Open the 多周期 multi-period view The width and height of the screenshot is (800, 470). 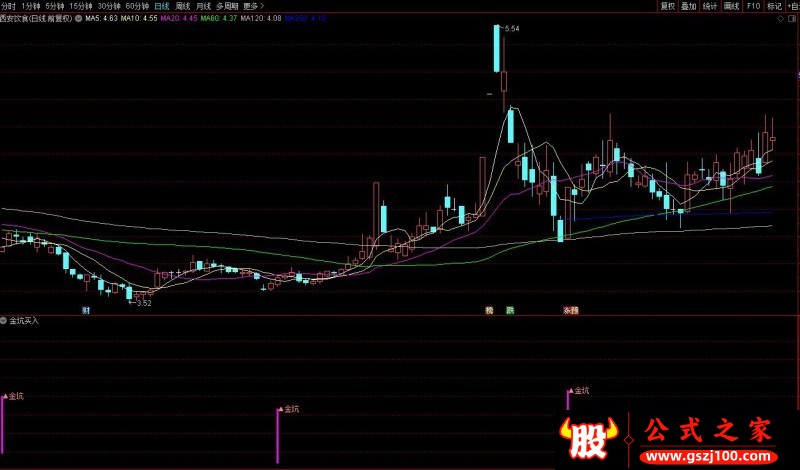pos(227,6)
